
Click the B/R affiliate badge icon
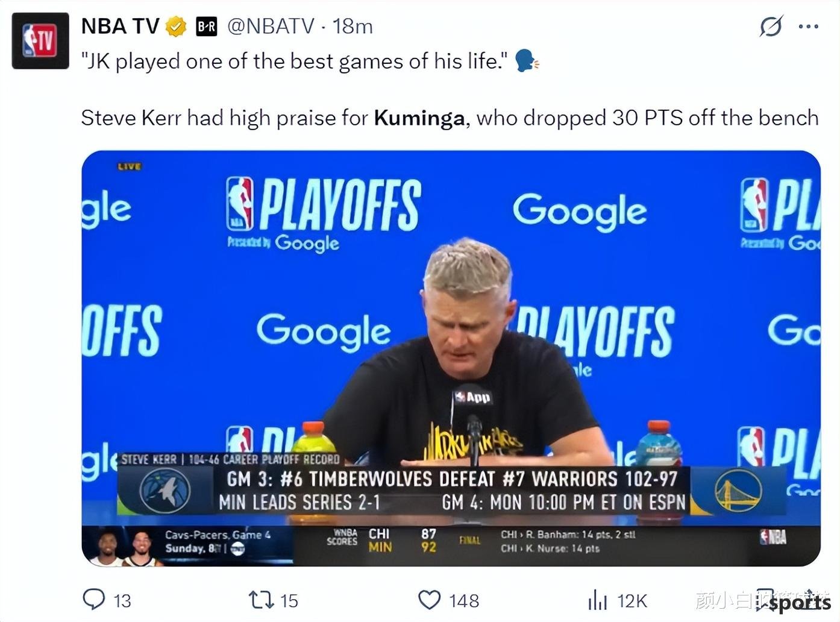tap(207, 27)
